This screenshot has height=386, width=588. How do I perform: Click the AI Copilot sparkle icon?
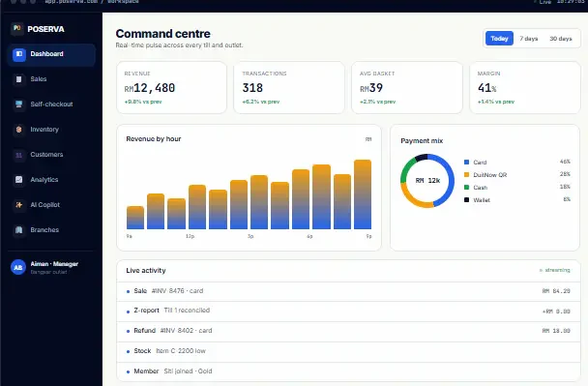[19, 205]
